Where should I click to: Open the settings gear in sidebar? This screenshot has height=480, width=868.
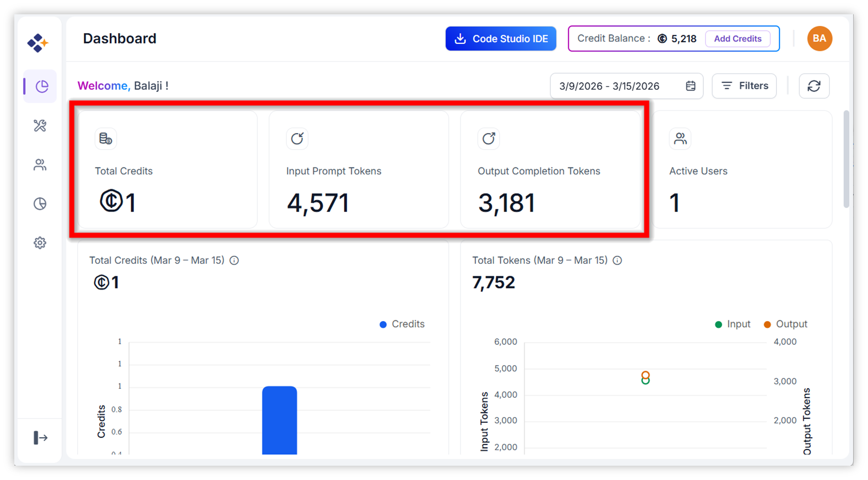(40, 243)
